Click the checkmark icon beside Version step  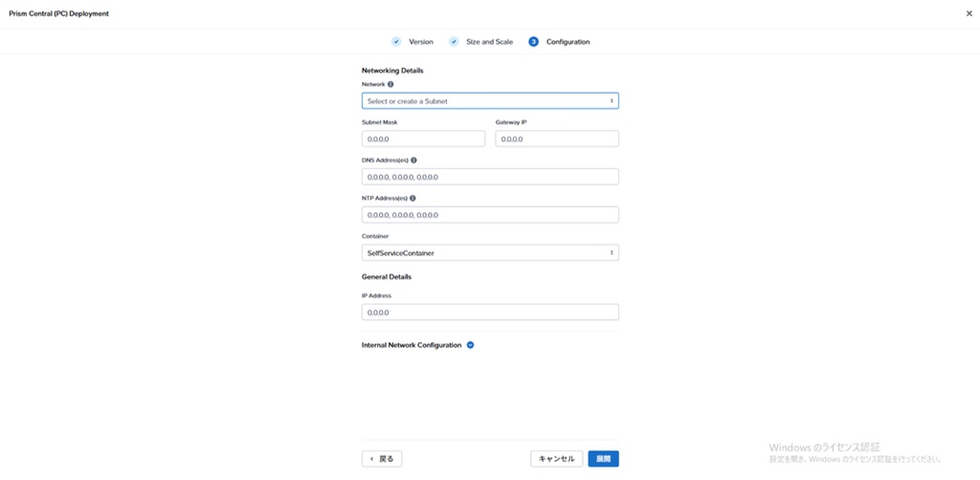coord(396,42)
